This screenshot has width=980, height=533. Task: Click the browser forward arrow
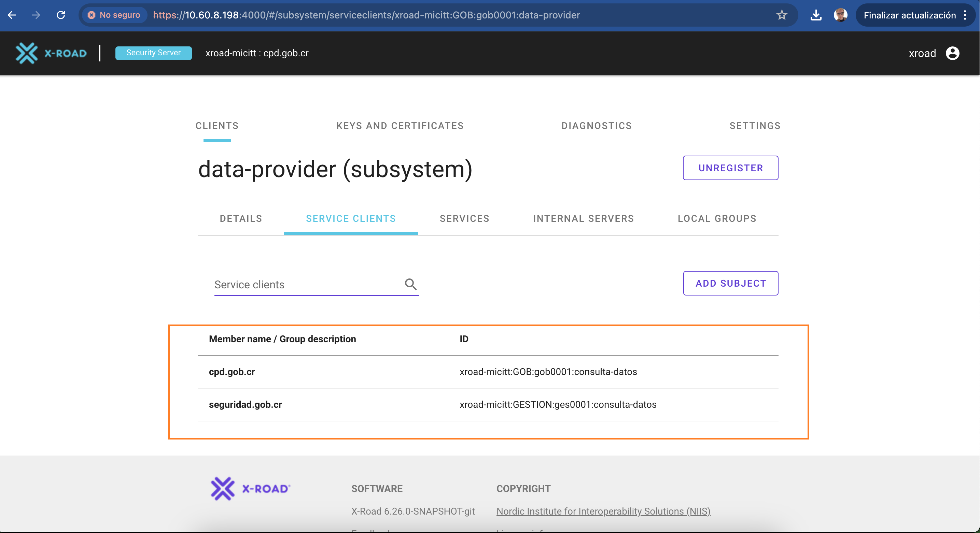coord(36,15)
